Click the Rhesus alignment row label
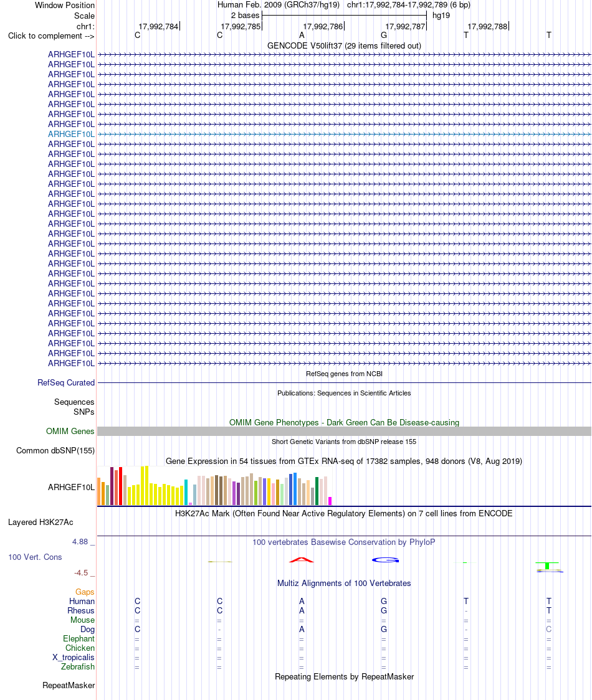Viewport: 592px width, 700px height. (81, 611)
